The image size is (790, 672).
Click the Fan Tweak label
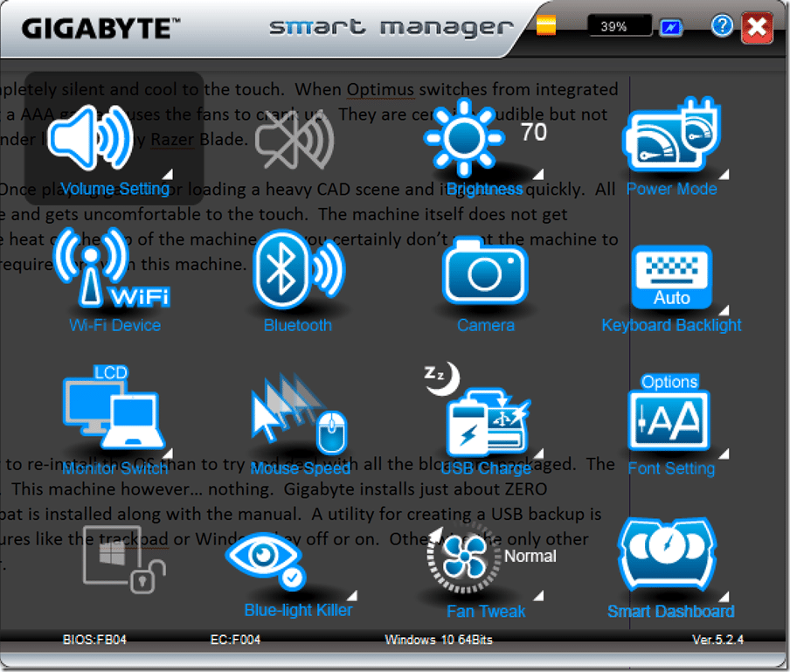coord(486,611)
